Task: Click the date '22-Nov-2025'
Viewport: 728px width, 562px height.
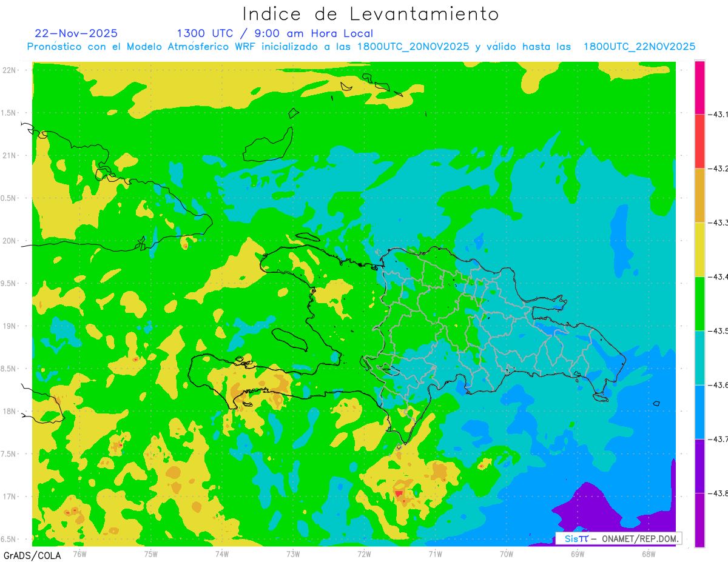Action: [76, 33]
